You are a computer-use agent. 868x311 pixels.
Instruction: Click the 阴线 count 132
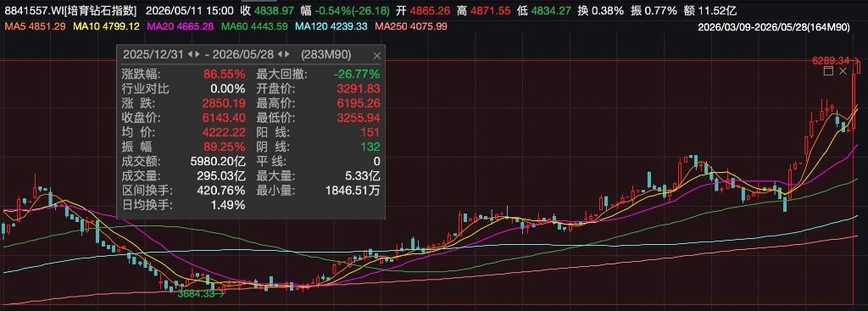pyautogui.click(x=371, y=147)
